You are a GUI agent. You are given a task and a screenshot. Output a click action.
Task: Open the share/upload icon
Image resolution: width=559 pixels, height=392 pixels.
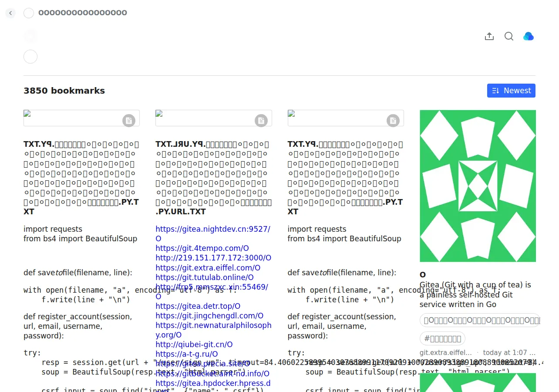coord(489,37)
